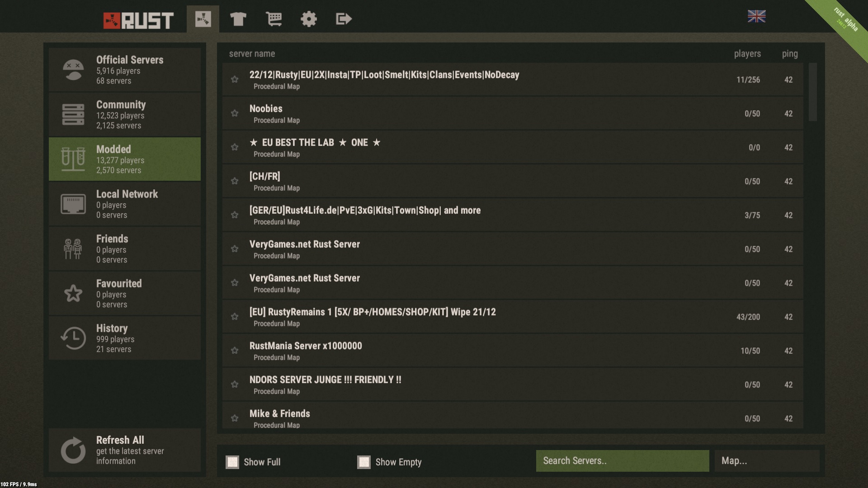Screen dimensions: 868x488
Task: Switch to Community servers tab
Action: pyautogui.click(x=125, y=114)
